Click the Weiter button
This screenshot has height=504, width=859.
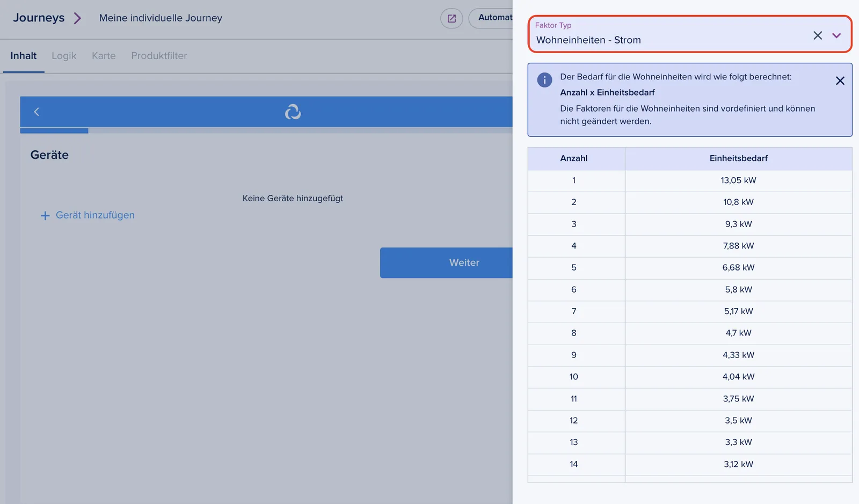446,262
